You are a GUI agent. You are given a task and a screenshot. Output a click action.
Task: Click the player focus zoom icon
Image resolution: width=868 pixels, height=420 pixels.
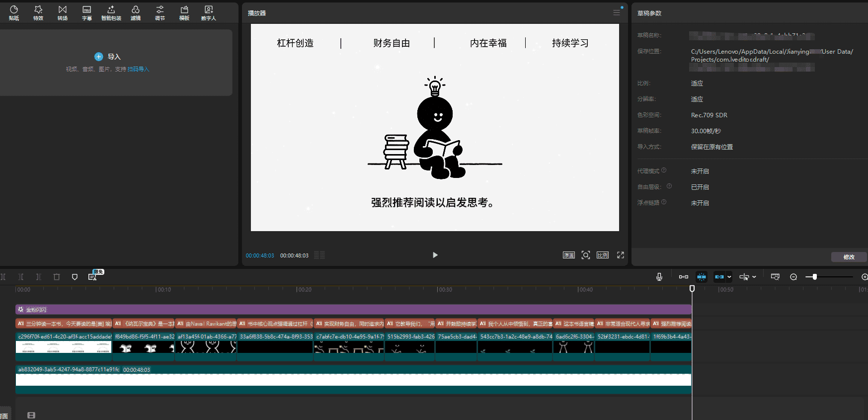(586, 255)
